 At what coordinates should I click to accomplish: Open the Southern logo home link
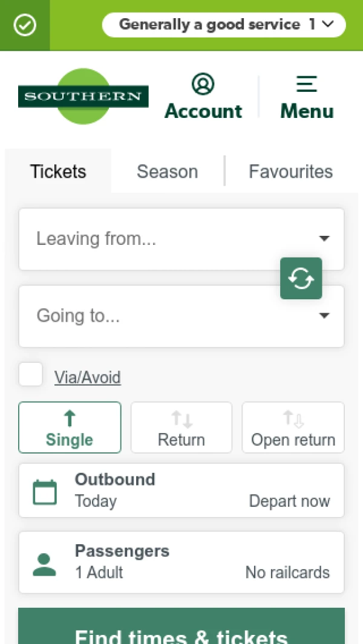click(x=83, y=96)
